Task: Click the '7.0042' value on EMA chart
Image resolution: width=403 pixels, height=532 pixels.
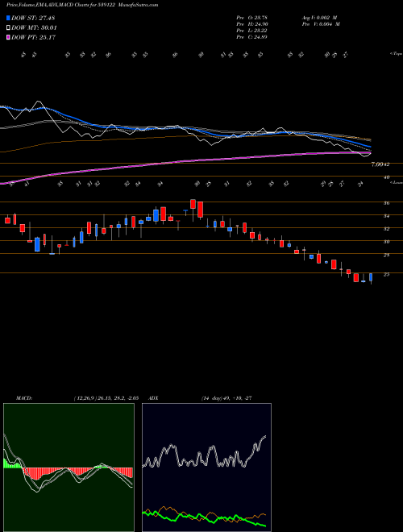Action: click(x=380, y=164)
